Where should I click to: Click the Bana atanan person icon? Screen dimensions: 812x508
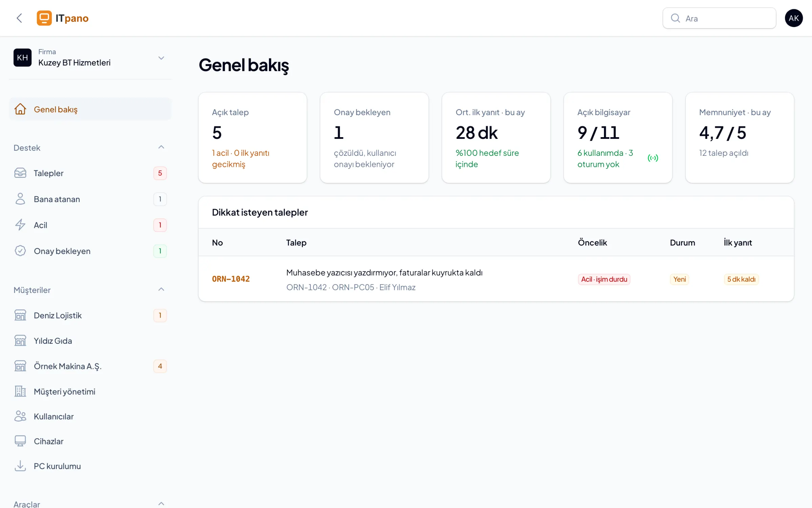pyautogui.click(x=20, y=199)
